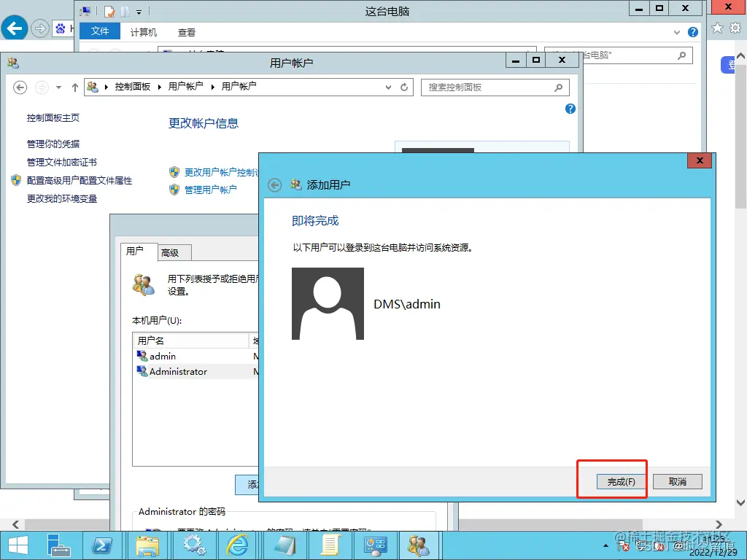This screenshot has height=560, width=747.
Task: Select the Administrator row in the user list
Action: pos(177,371)
